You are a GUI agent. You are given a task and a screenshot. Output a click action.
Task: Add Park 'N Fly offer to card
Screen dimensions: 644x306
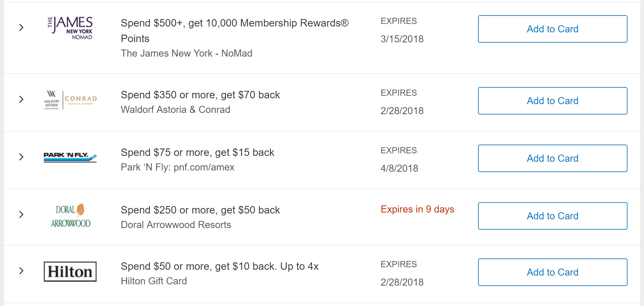552,158
